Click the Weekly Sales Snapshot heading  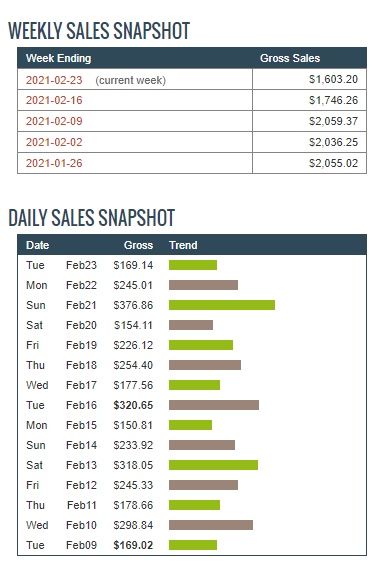(99, 31)
